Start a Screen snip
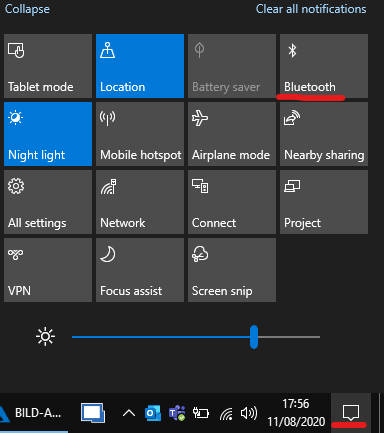Viewport: 384px width, 433px height. pos(232,270)
